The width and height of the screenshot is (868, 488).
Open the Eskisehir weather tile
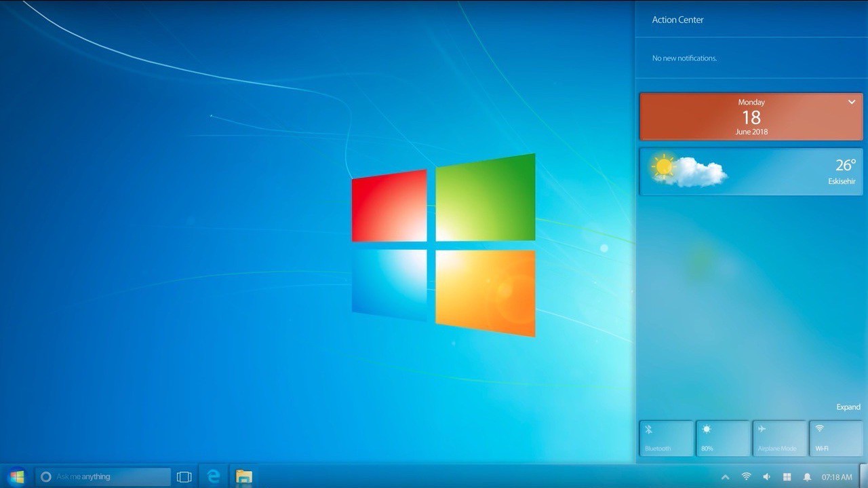click(x=751, y=172)
